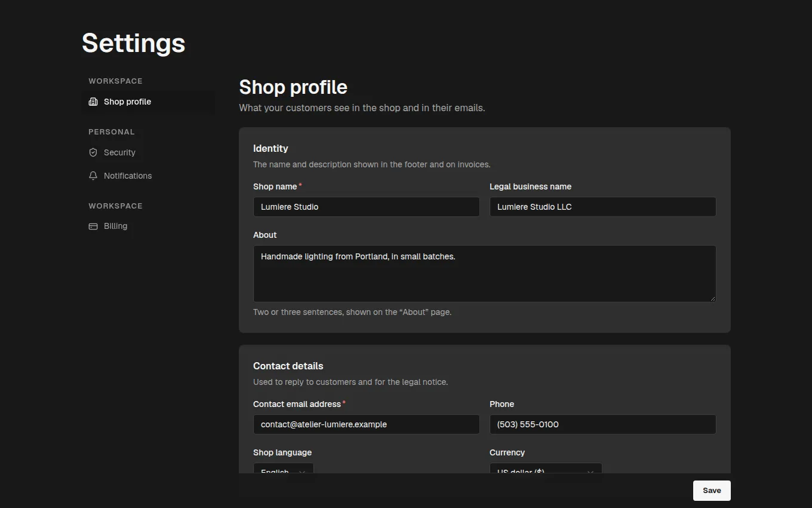Click the Contact email address field
The image size is (812, 508).
(367, 424)
